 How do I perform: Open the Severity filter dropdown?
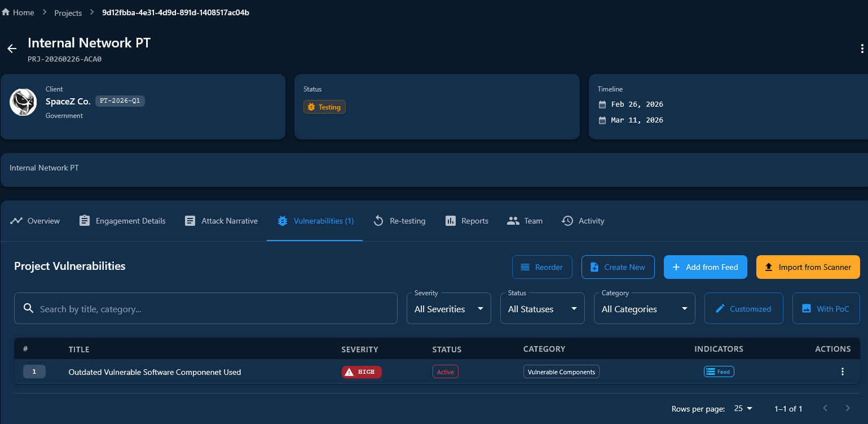[449, 308]
